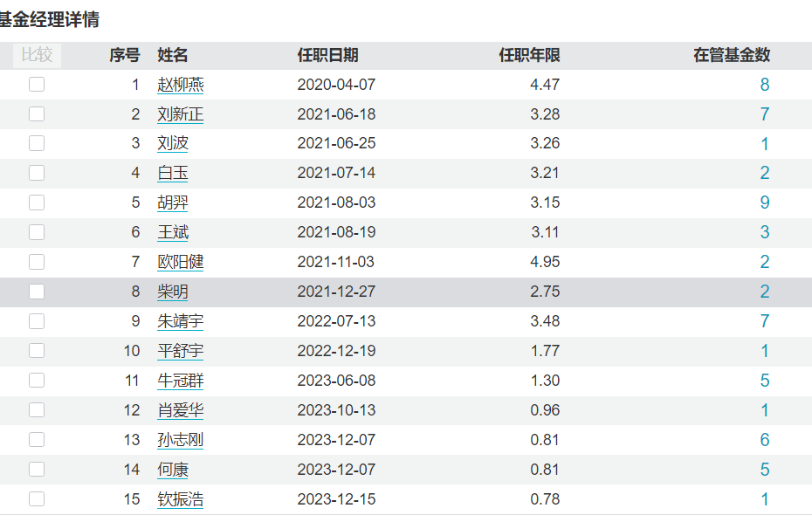The height and width of the screenshot is (522, 812).
Task: Open manager profile for 赵柳燕
Action: pos(180,85)
